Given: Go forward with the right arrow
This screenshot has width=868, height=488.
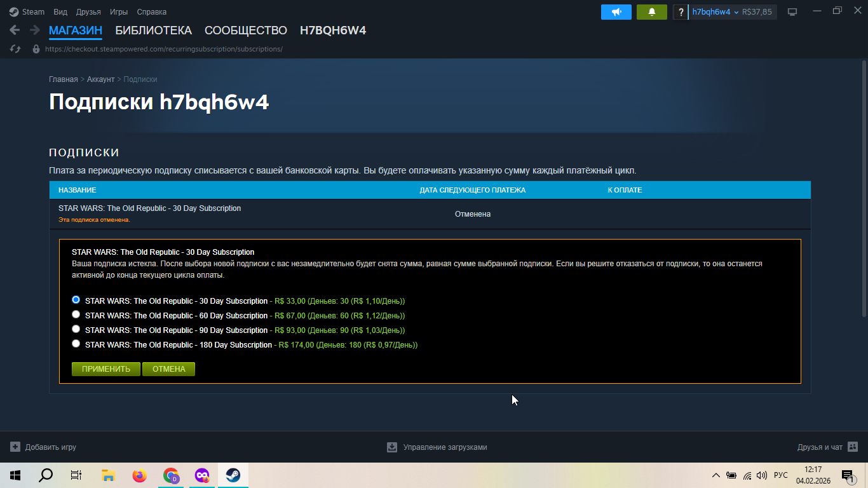Looking at the screenshot, I should (x=34, y=30).
